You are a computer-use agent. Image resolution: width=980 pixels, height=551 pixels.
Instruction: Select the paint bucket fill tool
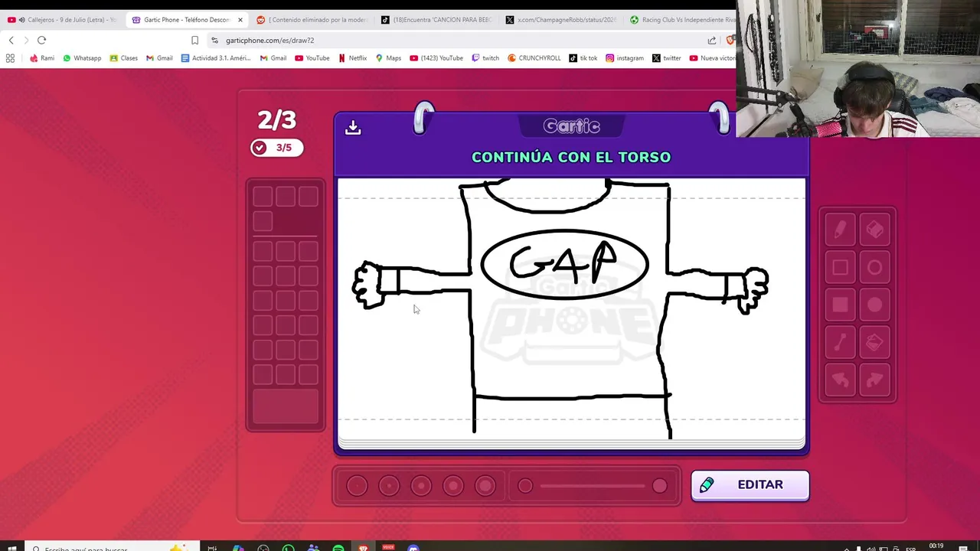875,342
